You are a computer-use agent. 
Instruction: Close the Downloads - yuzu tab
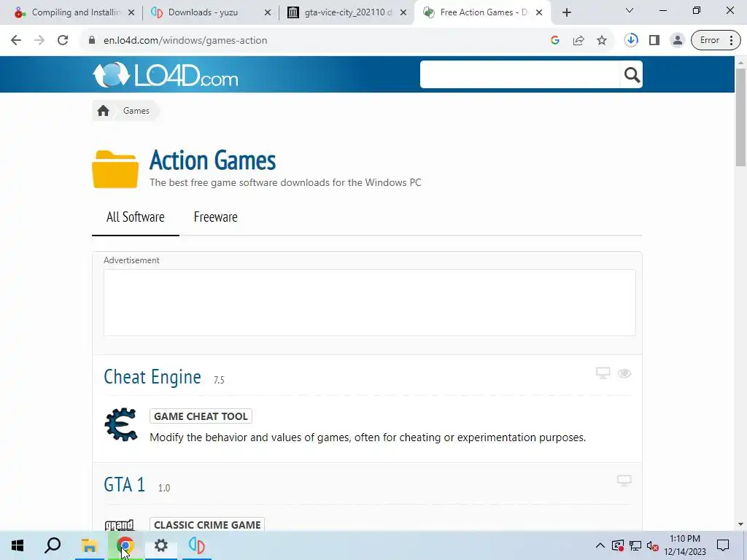(x=267, y=12)
